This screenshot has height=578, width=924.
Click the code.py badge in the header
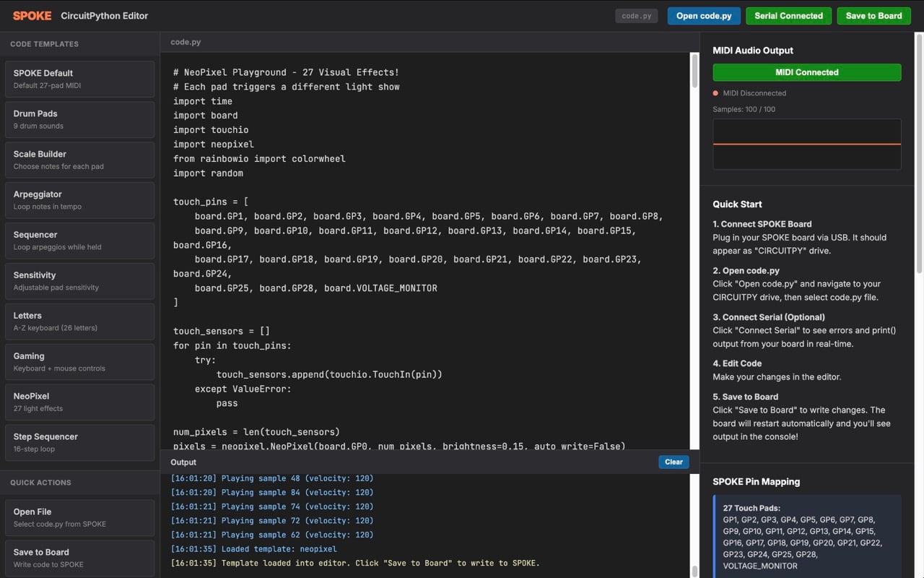coord(637,16)
